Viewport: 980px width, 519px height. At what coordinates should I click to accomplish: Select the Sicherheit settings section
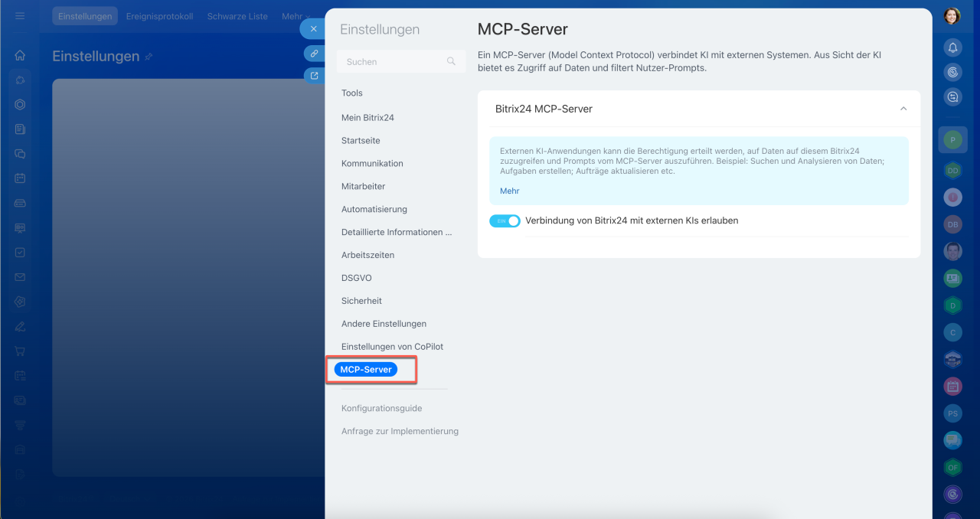[361, 301]
